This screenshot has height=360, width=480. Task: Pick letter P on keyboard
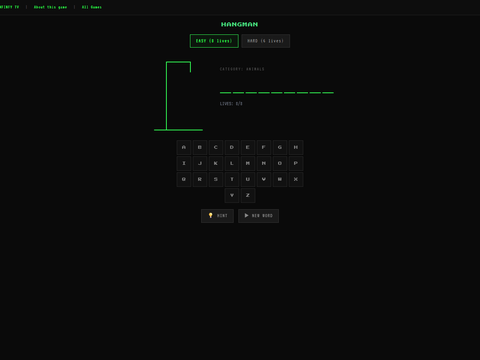pyautogui.click(x=296, y=163)
